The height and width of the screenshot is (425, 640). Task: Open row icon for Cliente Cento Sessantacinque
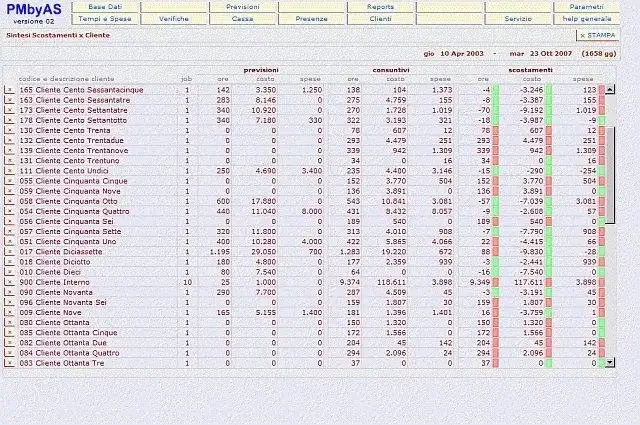point(9,90)
